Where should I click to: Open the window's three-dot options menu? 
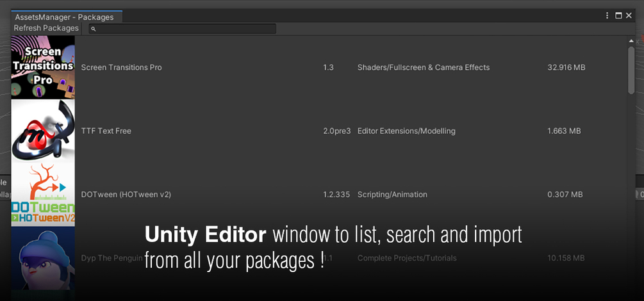(x=607, y=15)
